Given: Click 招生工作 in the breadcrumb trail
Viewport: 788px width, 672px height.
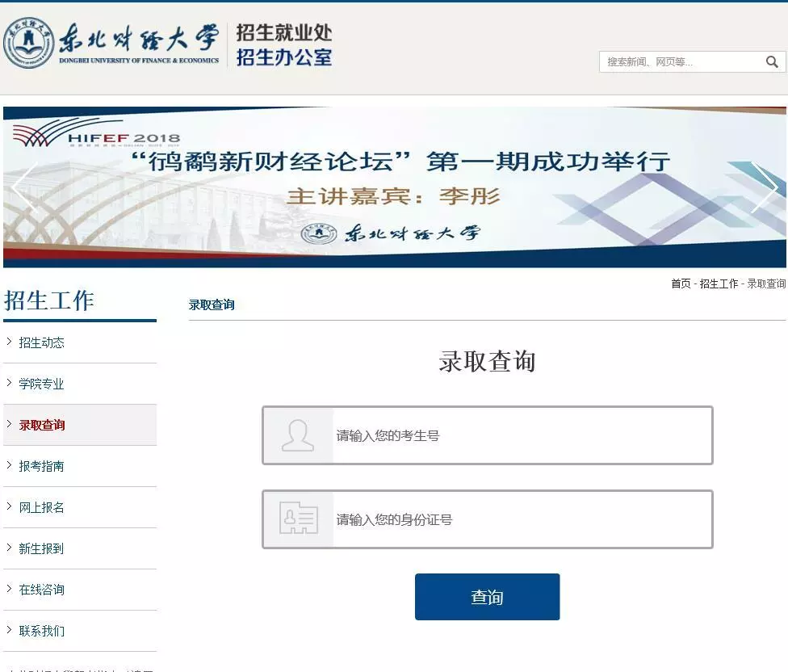Looking at the screenshot, I should pyautogui.click(x=719, y=283).
